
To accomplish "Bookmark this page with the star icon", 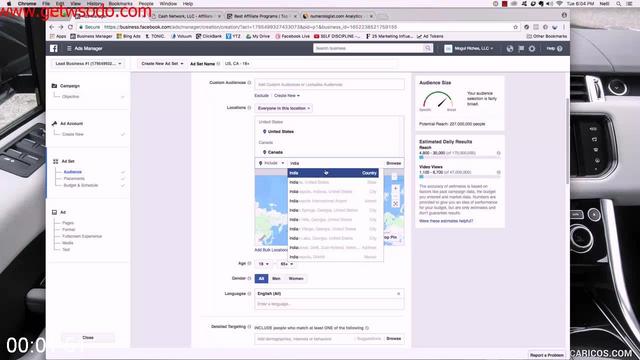I will pyautogui.click(x=516, y=27).
